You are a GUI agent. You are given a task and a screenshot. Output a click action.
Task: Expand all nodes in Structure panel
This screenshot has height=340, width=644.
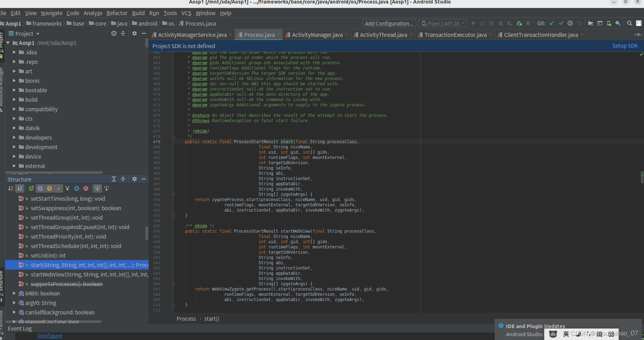(x=114, y=179)
